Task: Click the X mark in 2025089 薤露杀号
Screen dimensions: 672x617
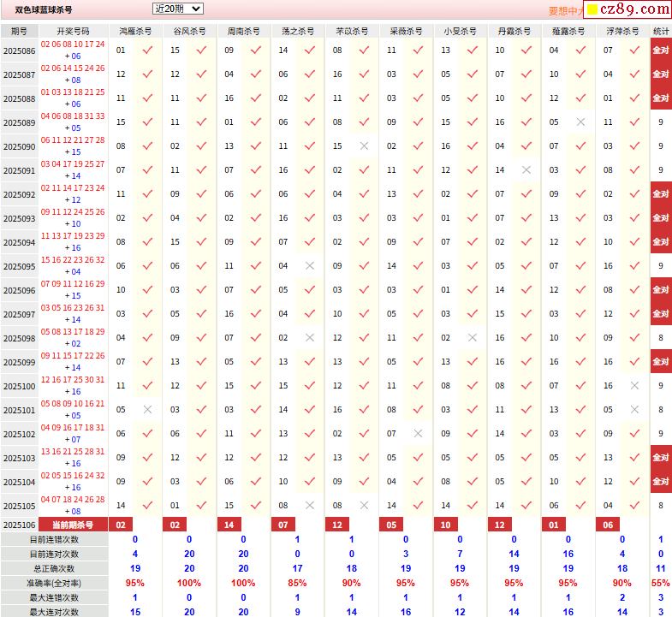Action: coord(580,122)
